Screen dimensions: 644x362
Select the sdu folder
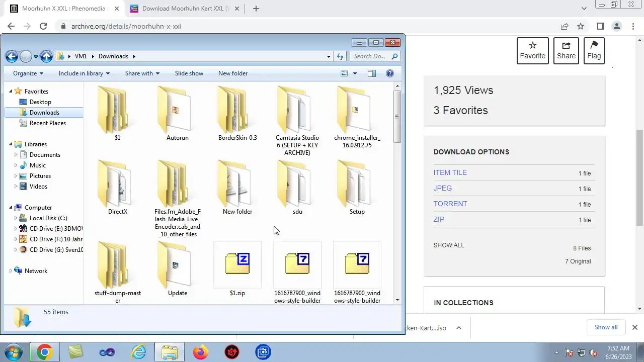click(297, 187)
